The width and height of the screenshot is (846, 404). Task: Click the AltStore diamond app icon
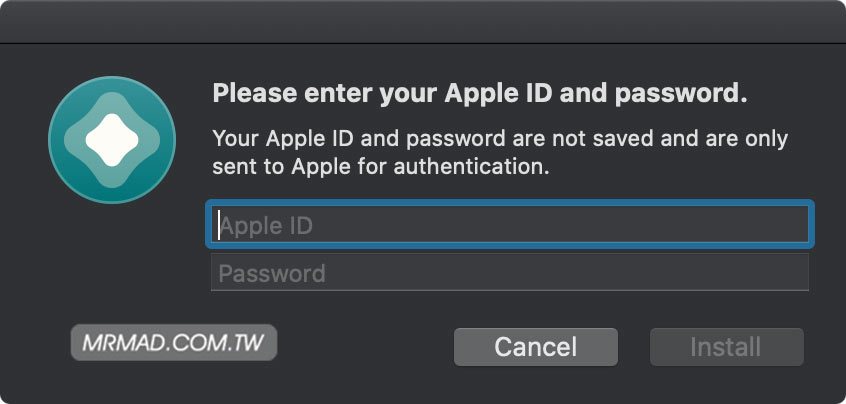tap(112, 140)
